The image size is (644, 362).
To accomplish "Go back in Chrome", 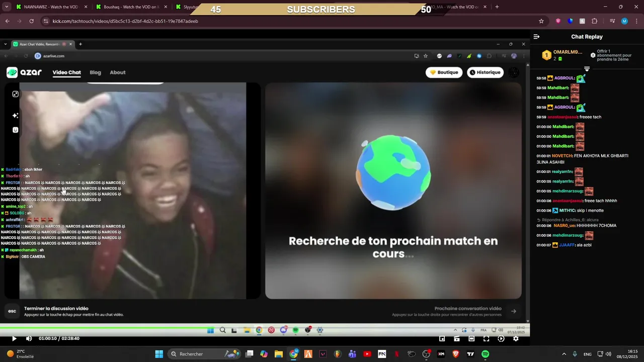I will [7, 21].
